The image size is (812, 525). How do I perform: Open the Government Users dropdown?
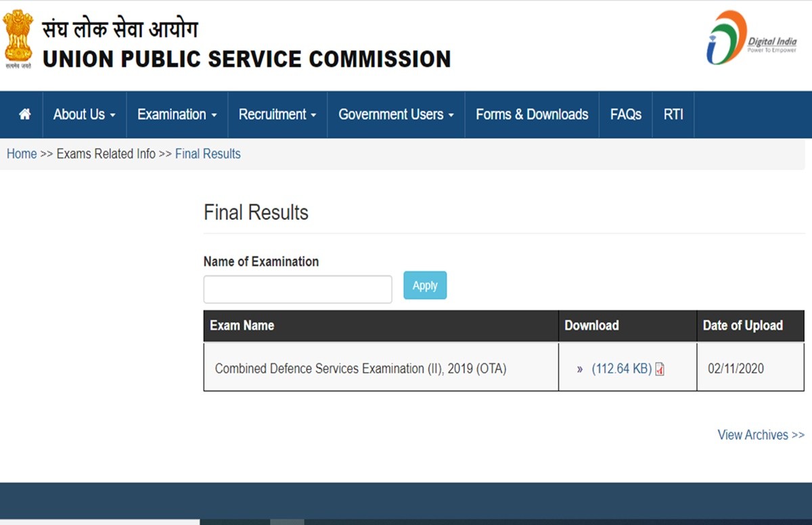[x=396, y=114]
